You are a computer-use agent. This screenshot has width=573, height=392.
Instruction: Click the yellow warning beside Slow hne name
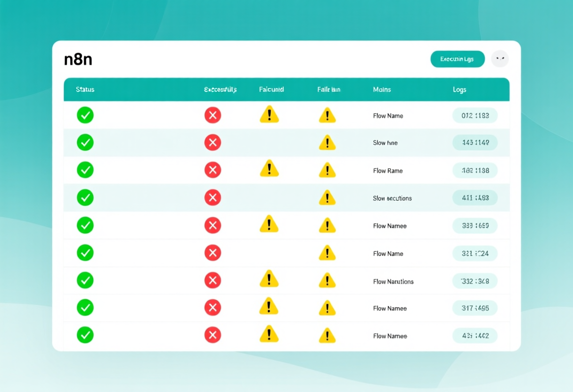[x=327, y=142]
